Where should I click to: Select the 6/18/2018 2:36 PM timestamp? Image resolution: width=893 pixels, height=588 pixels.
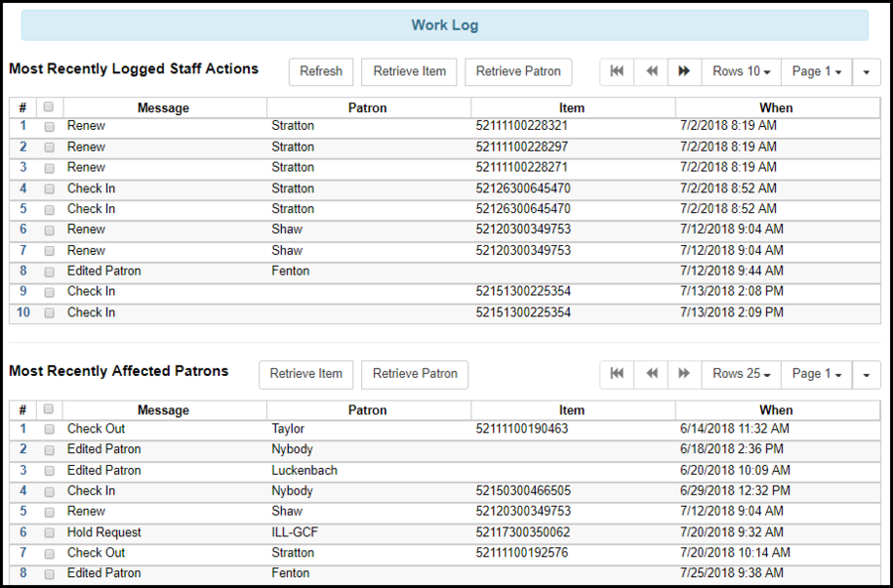point(732,449)
